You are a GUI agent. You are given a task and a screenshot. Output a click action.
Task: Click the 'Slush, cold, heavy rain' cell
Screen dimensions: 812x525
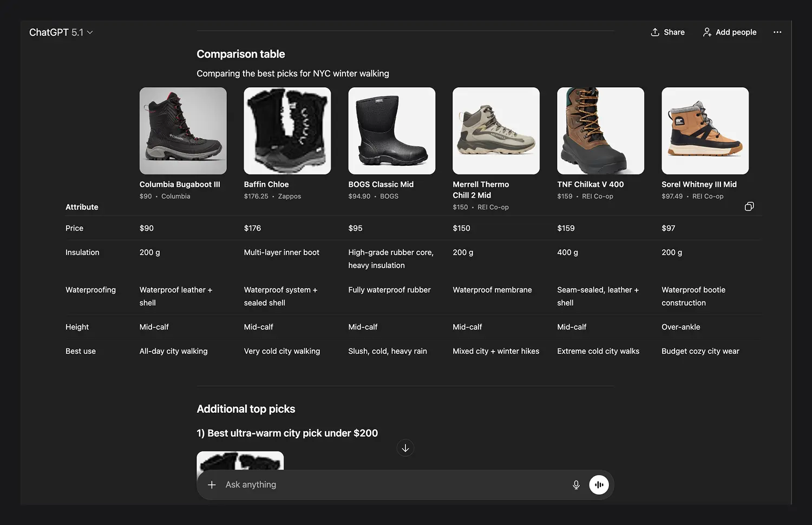388,351
